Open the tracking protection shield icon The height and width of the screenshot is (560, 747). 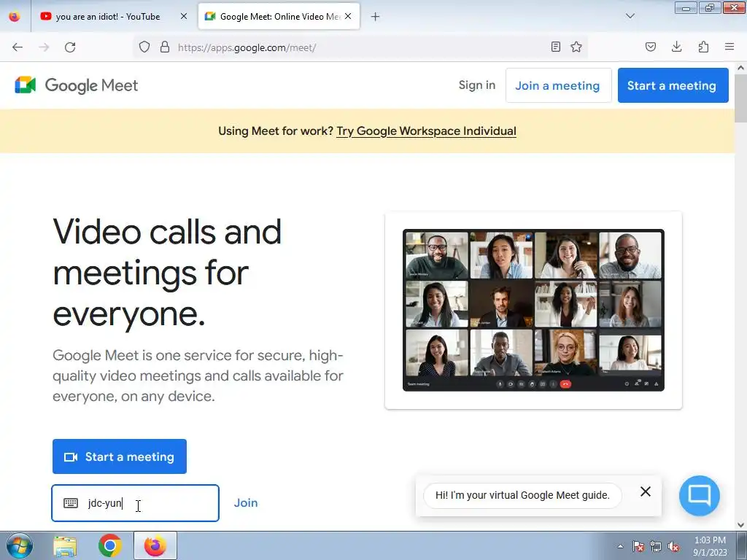click(144, 47)
